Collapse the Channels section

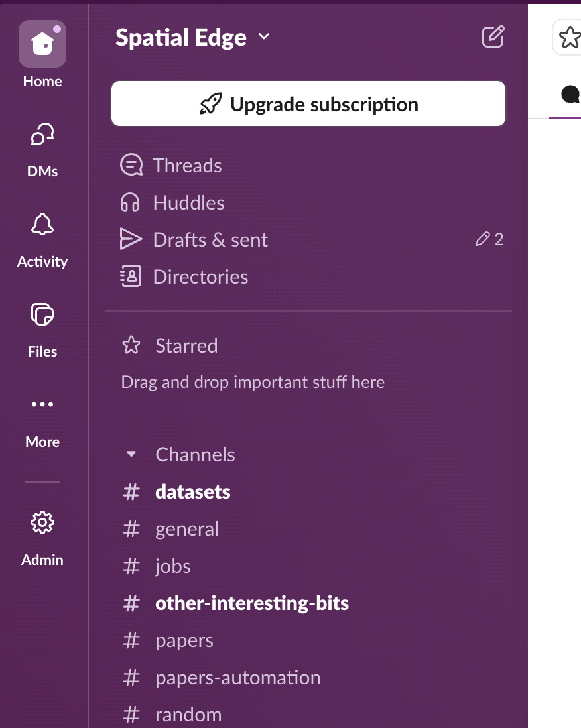[131, 454]
